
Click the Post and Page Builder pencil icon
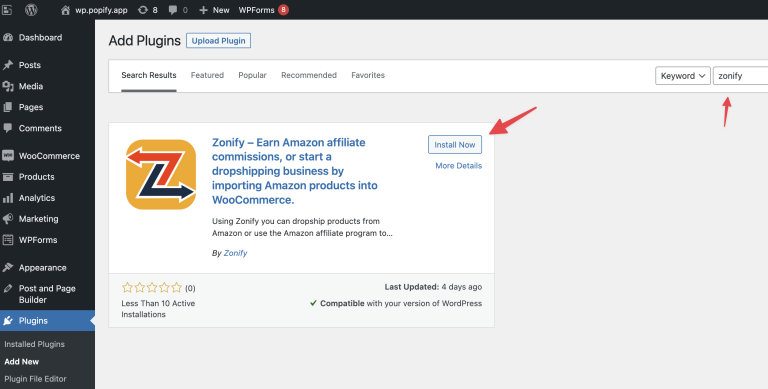(x=8, y=289)
